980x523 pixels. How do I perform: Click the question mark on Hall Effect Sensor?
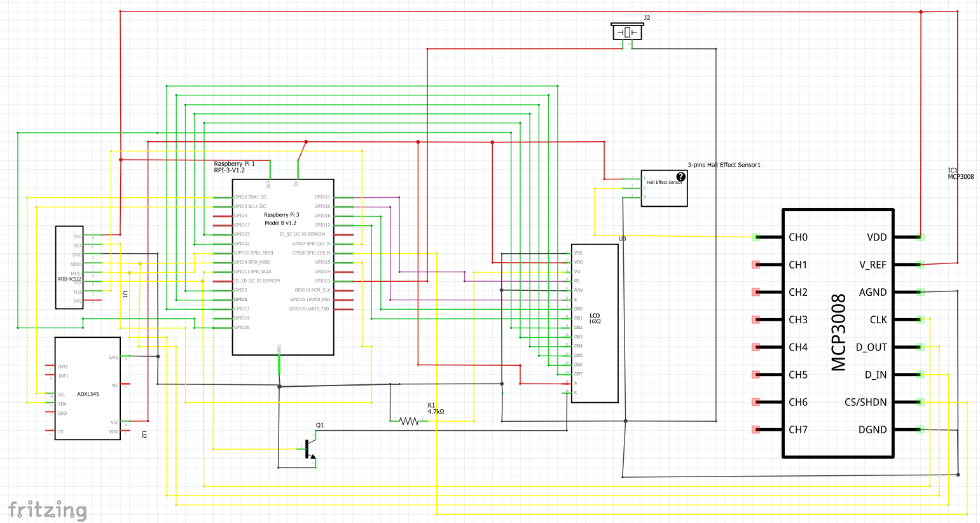pyautogui.click(x=680, y=177)
